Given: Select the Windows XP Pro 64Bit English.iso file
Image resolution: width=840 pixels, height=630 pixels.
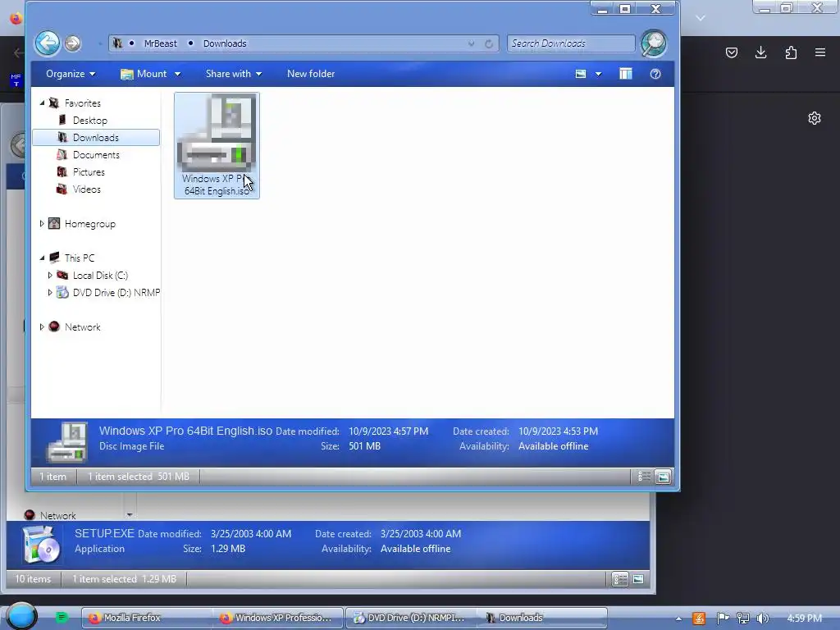Looking at the screenshot, I should (217, 145).
